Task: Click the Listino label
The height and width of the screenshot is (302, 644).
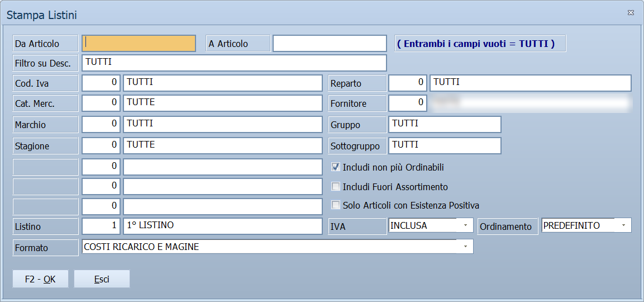Action: 46,226
